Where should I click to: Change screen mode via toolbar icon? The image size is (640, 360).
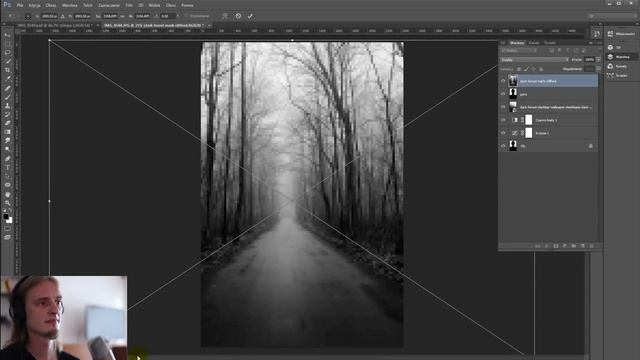[x=7, y=237]
